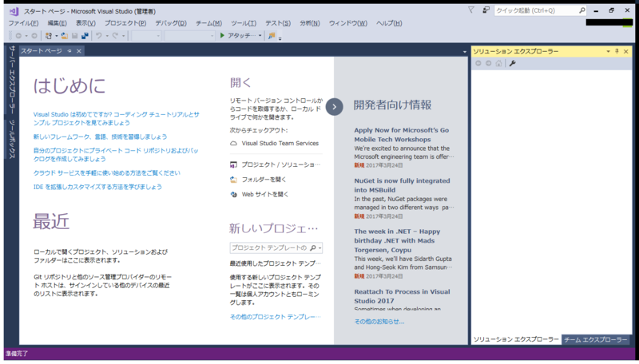The height and width of the screenshot is (364, 639).
Task: Click the magnifier in クイック起動 box
Action: click(x=582, y=10)
